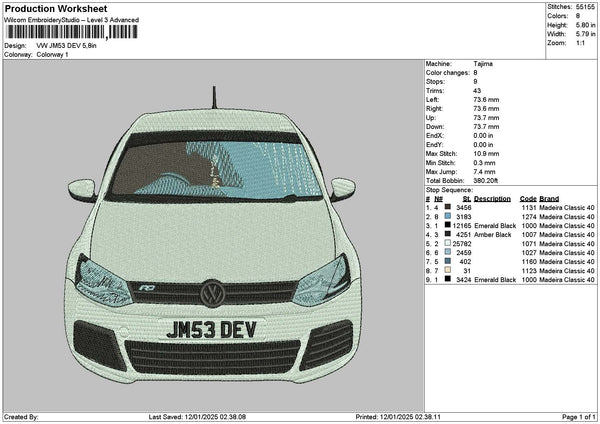The height and width of the screenshot is (424, 600).
Task: Click the Right extent label
Action: pyautogui.click(x=434, y=109)
